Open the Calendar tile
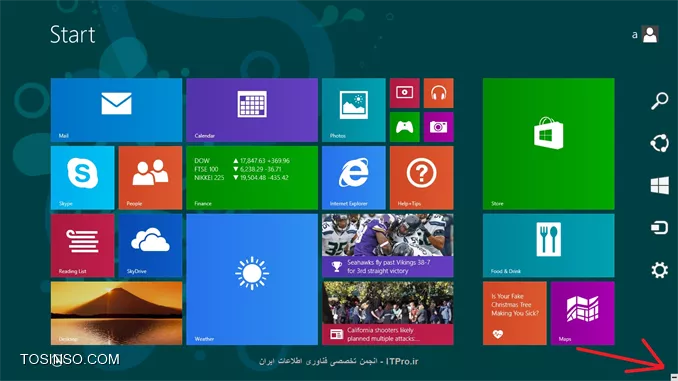Viewport: 678px width, 381px height. pos(252,110)
